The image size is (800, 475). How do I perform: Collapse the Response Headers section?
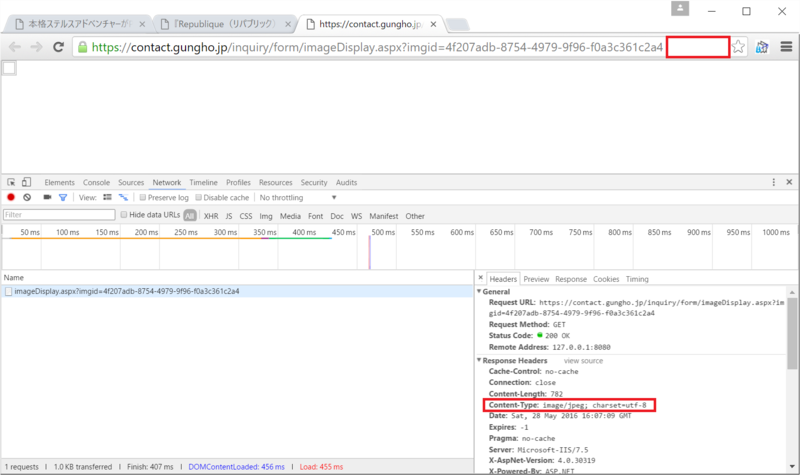[x=479, y=360]
